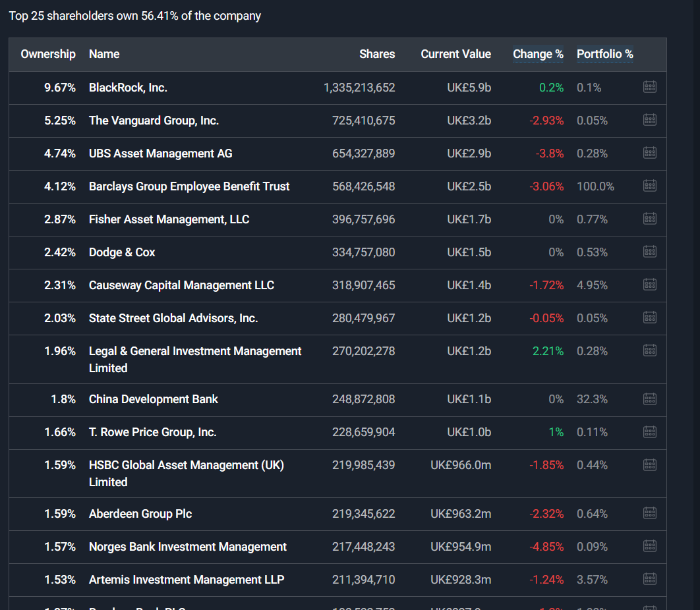Image resolution: width=700 pixels, height=610 pixels.
Task: Select the Ownership column header
Action: (x=48, y=54)
